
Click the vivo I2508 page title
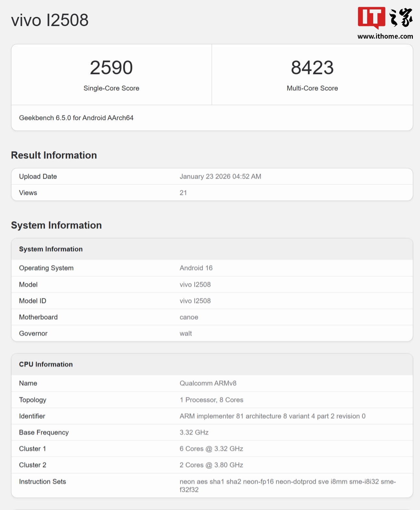coord(50,20)
